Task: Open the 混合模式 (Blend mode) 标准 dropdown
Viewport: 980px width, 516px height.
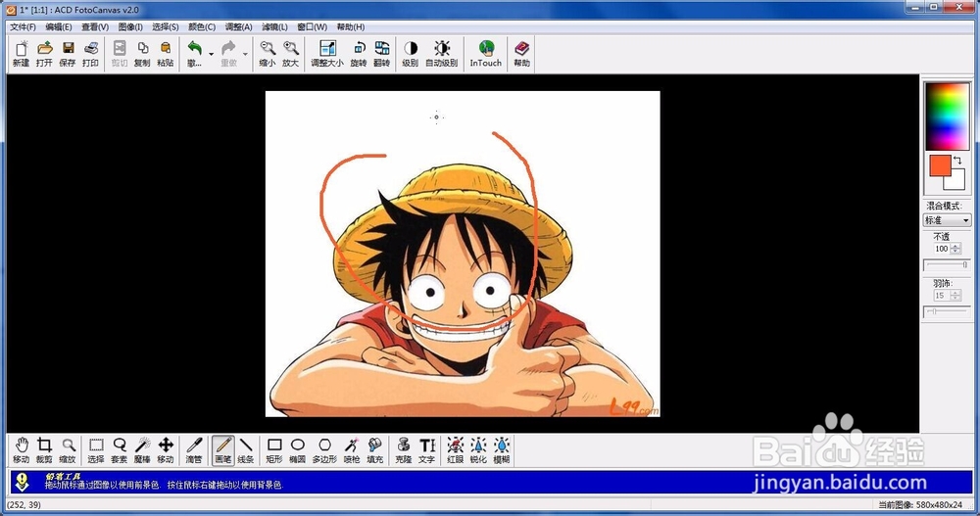Action: pyautogui.click(x=947, y=220)
